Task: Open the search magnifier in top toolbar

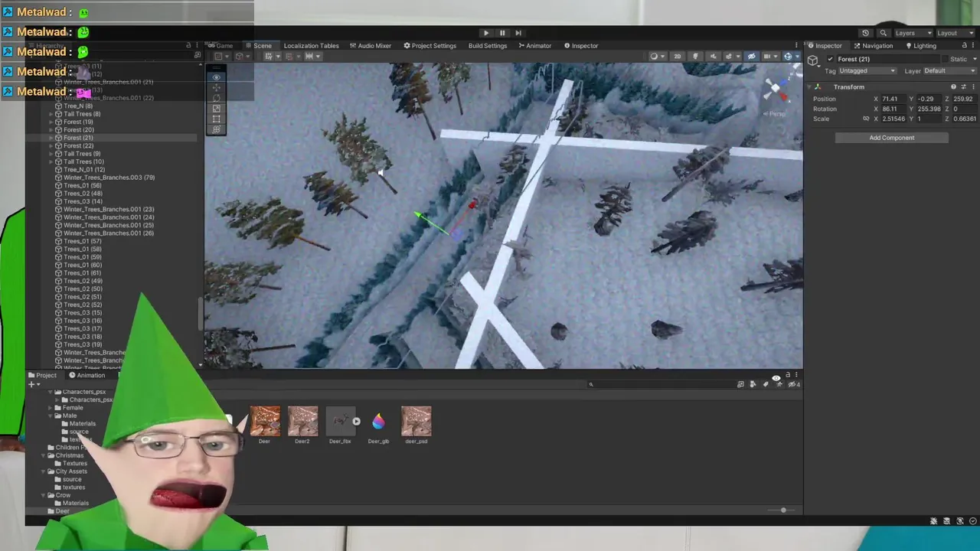Action: [883, 33]
